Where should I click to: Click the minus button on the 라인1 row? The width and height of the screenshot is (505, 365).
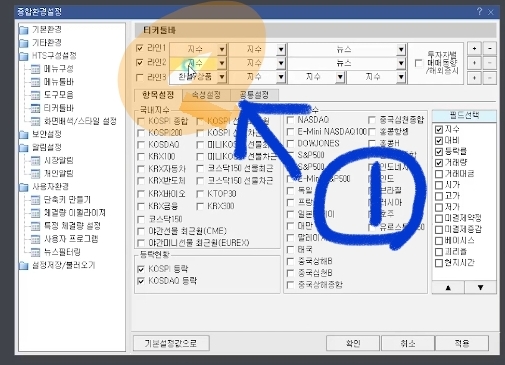pos(490,49)
